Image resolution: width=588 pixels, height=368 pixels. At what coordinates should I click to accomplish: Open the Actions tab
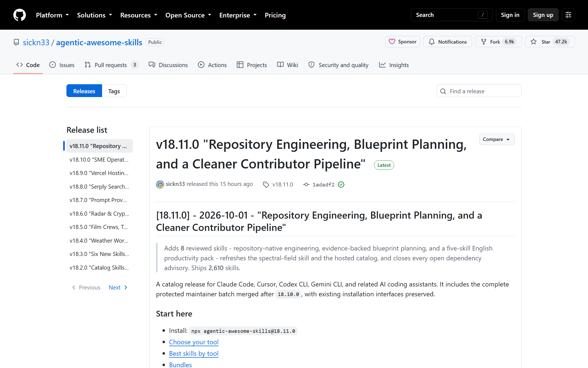click(212, 65)
